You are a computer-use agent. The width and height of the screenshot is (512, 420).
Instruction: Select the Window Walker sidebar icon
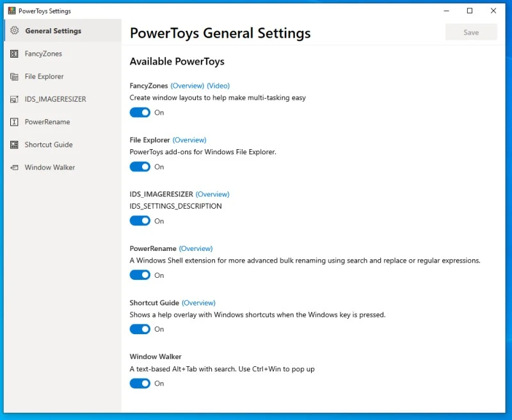tap(14, 167)
